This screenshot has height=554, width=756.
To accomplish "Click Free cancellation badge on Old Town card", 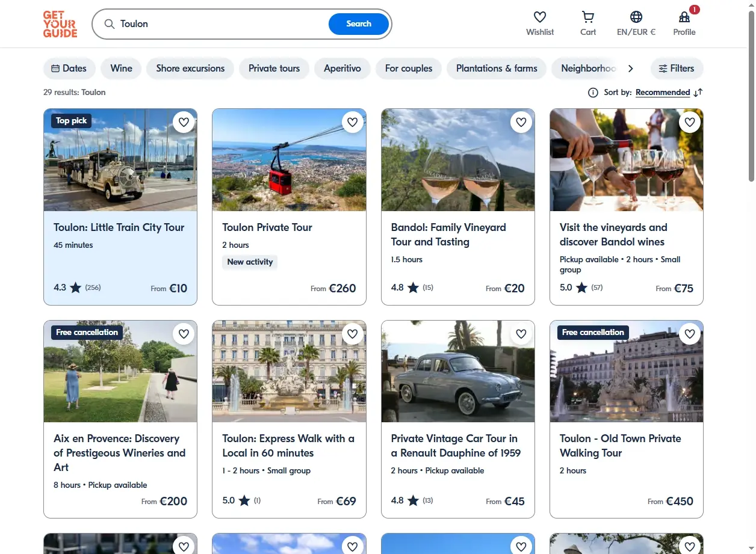I will click(593, 333).
